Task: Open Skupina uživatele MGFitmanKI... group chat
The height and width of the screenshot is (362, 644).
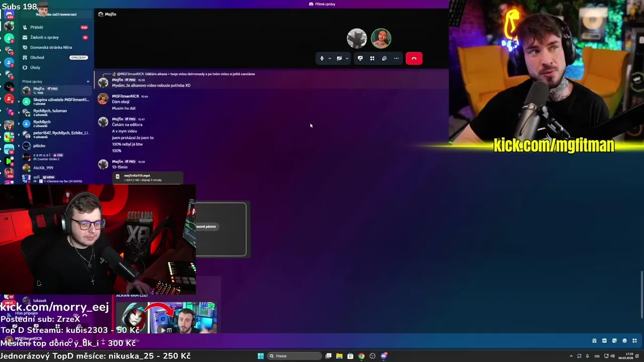Action: click(55, 101)
